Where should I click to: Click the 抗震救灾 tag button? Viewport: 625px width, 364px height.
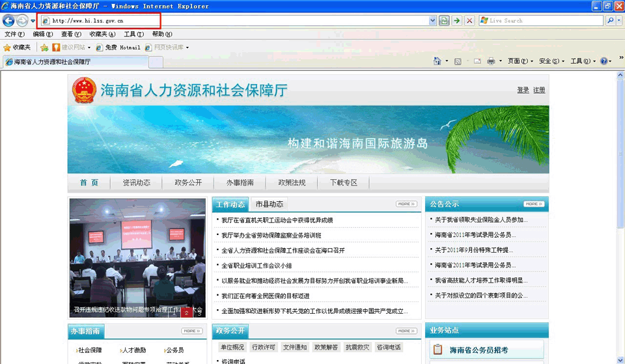pos(357,347)
